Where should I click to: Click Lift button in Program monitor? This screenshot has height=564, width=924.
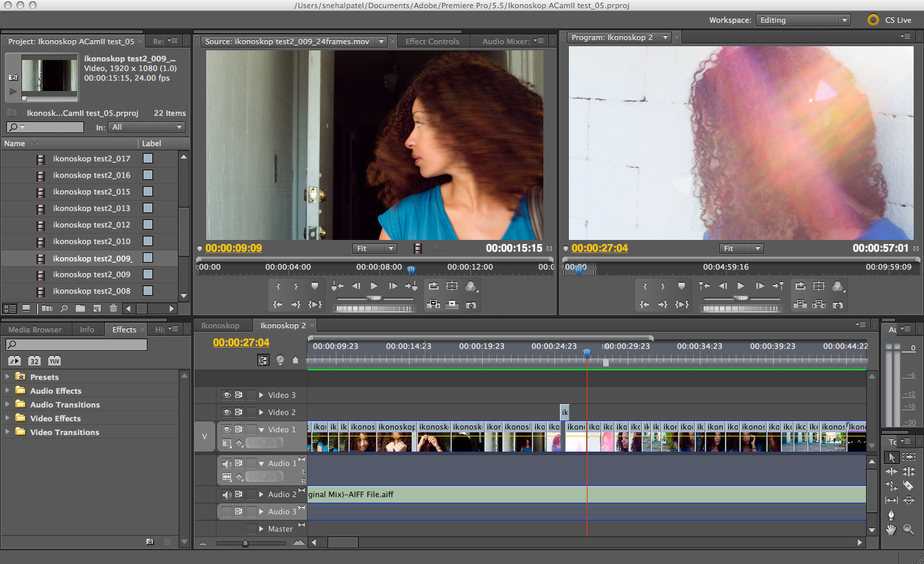tap(800, 304)
